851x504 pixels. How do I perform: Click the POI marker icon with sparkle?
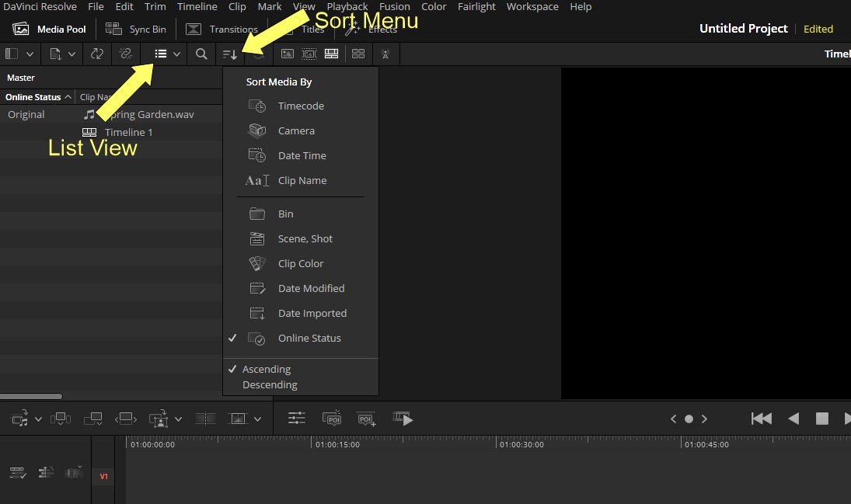332,419
